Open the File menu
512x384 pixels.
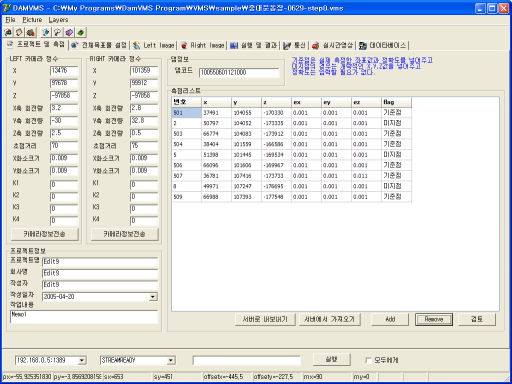(x=10, y=20)
